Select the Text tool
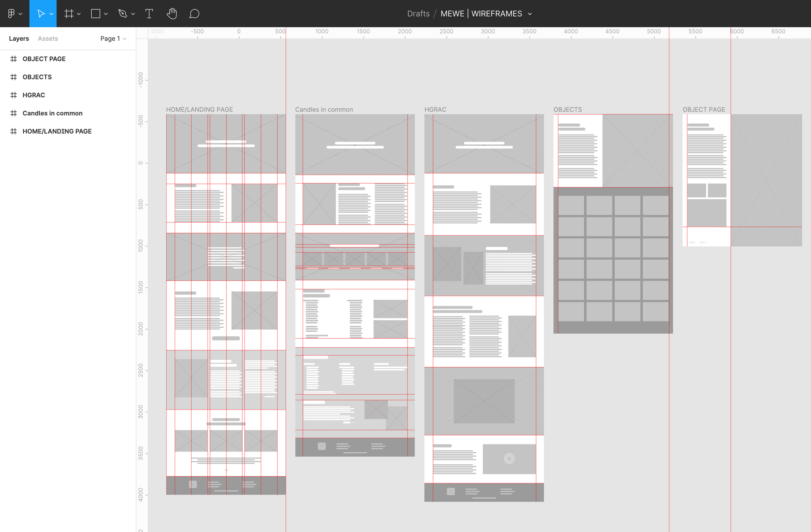 pos(149,14)
